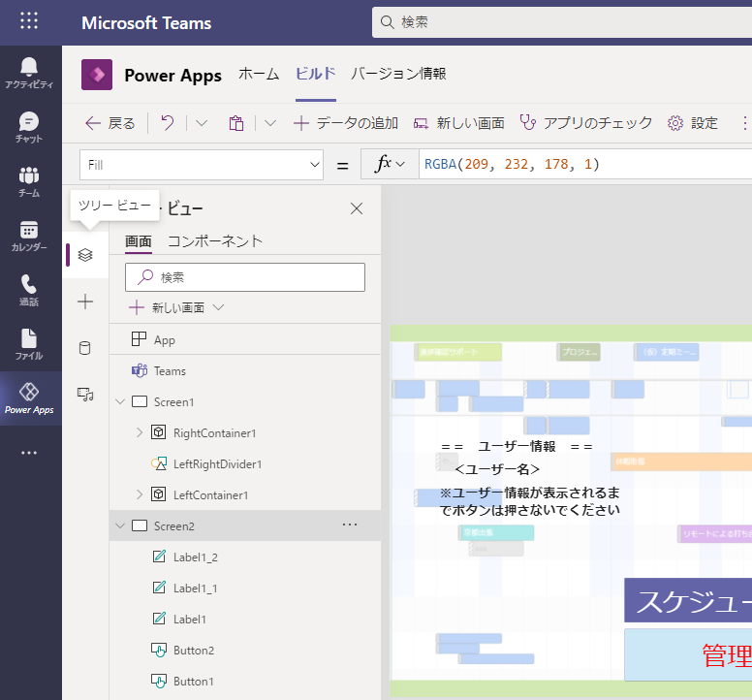Select the App item in tree

[x=245, y=339]
